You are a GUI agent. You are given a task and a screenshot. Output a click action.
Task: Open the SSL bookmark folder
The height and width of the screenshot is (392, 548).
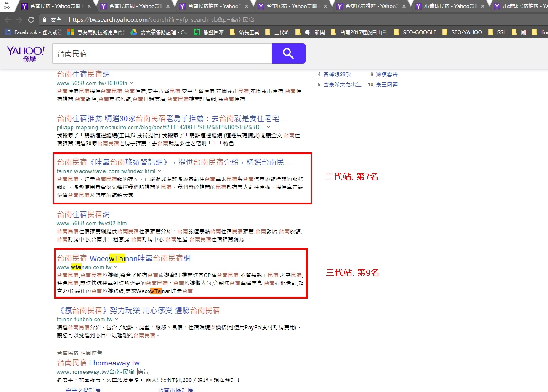pyautogui.click(x=497, y=32)
